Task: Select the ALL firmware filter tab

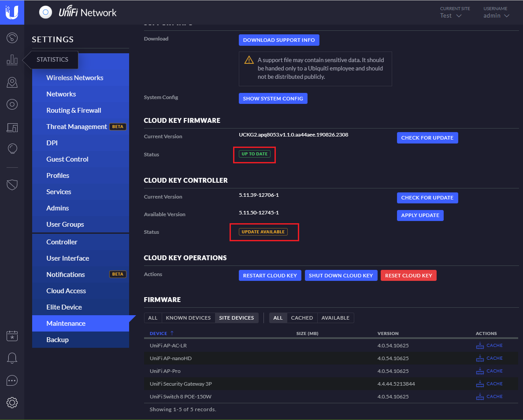Action: coord(278,318)
